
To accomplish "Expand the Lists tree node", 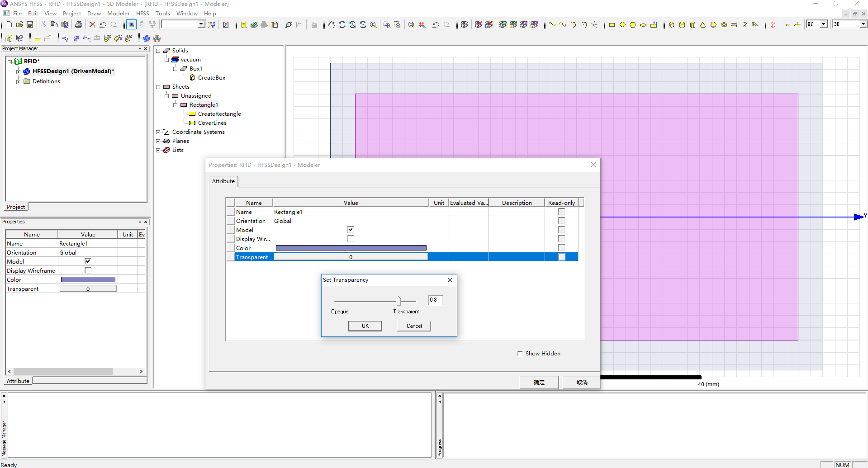I will [158, 150].
